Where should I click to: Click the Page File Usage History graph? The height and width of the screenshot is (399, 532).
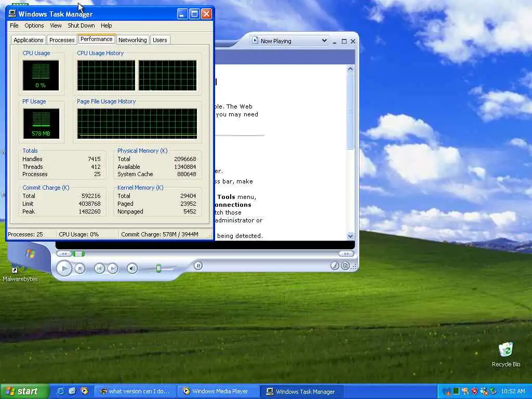pos(137,124)
